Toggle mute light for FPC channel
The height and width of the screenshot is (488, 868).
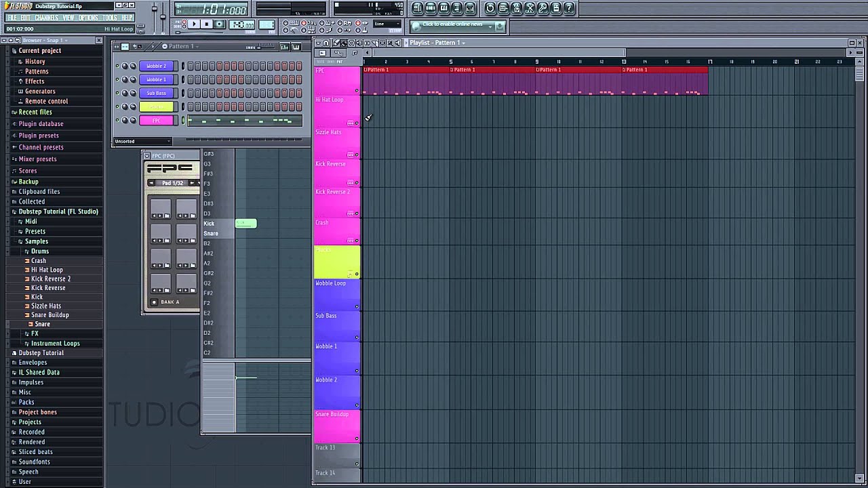(x=117, y=121)
